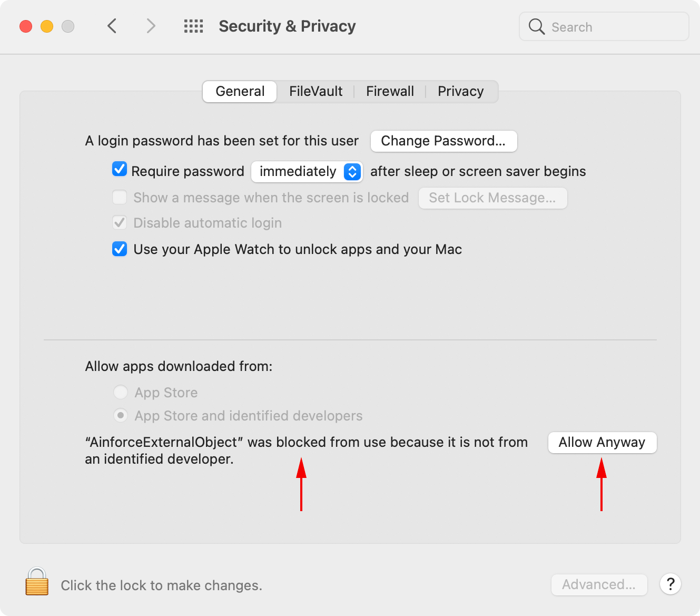Go back with the left arrow
The height and width of the screenshot is (616, 700).
[x=112, y=26]
